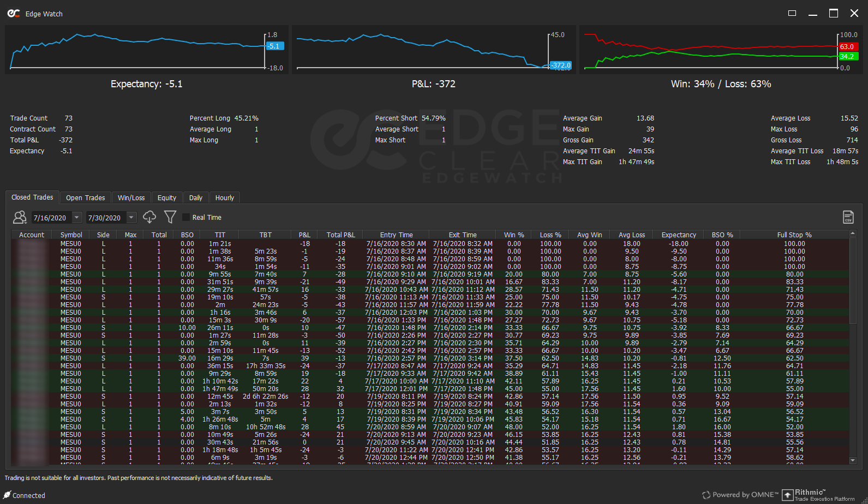Sort by the Symbol column header
868x504 pixels.
click(71, 235)
